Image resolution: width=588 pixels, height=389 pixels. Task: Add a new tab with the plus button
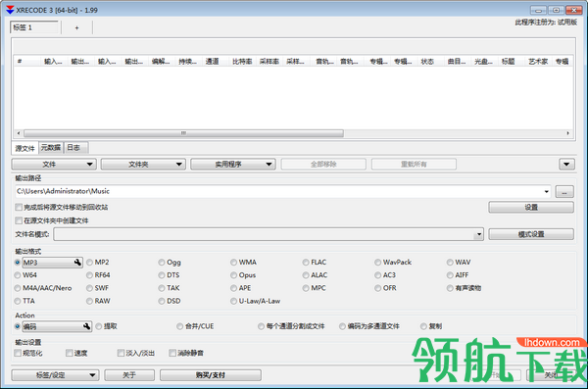click(76, 27)
